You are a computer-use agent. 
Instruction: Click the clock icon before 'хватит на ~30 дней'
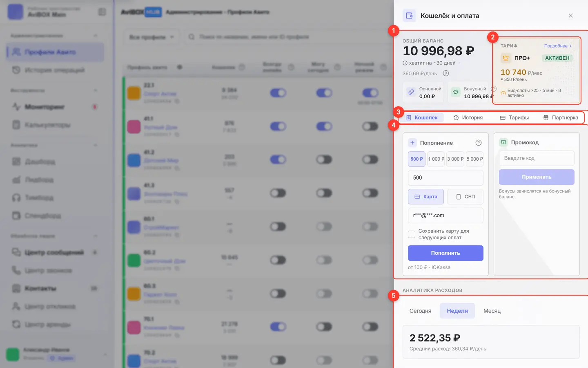(x=405, y=63)
